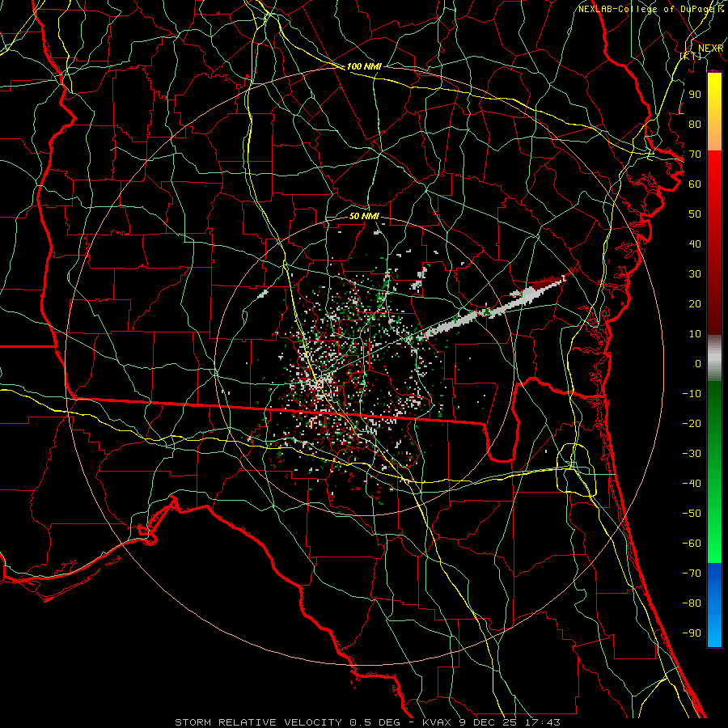728x728 pixels.
Task: Select the -30 value on the velocity scale
Action: [x=692, y=454]
